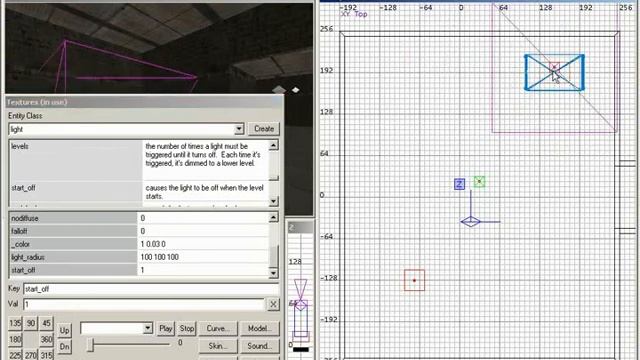The image size is (640, 360).
Task: Focus the Val input field
Action: tap(144, 304)
